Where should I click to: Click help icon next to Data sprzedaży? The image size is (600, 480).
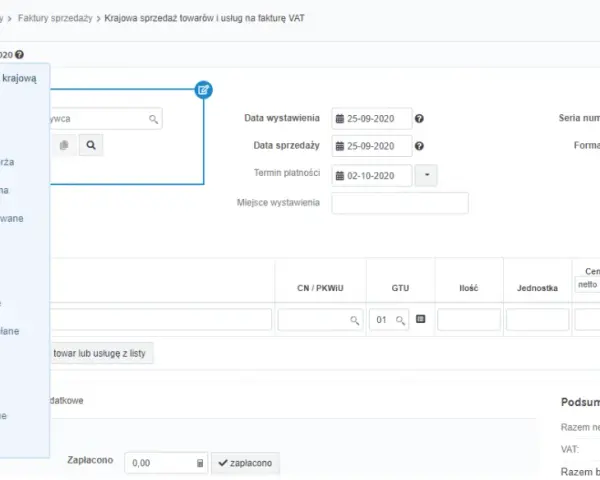(419, 146)
